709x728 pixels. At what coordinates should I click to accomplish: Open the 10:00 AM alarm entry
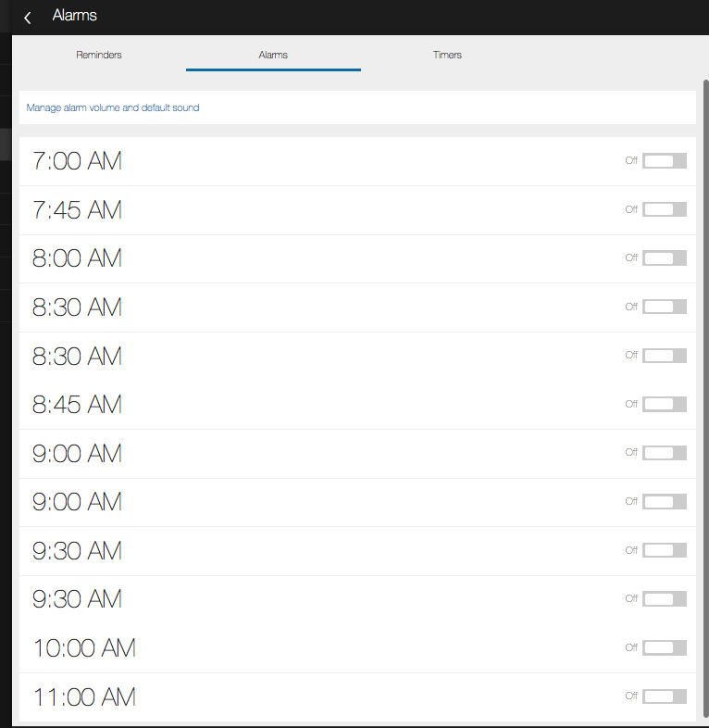coord(84,647)
